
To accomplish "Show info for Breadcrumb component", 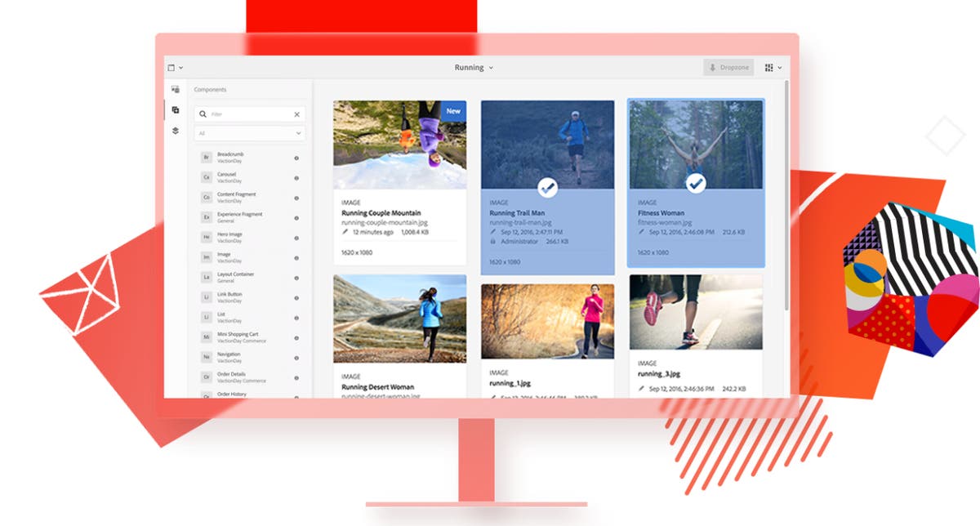I will coord(296,158).
